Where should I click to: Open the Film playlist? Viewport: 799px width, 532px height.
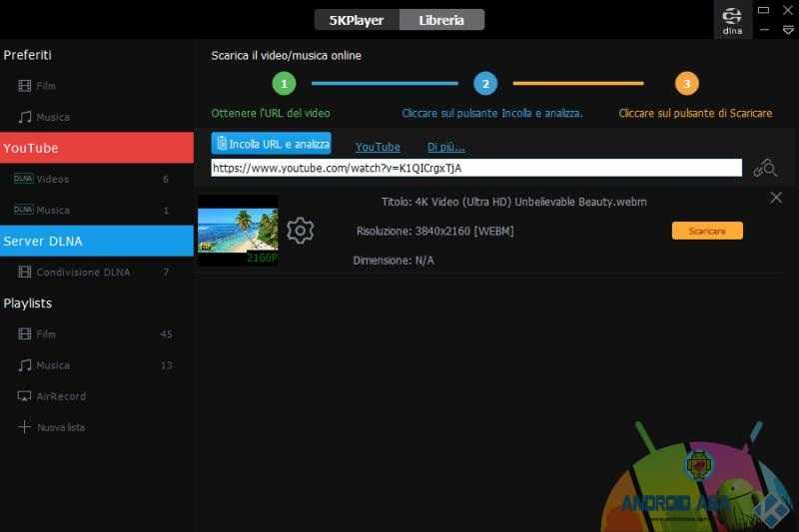[97, 334]
